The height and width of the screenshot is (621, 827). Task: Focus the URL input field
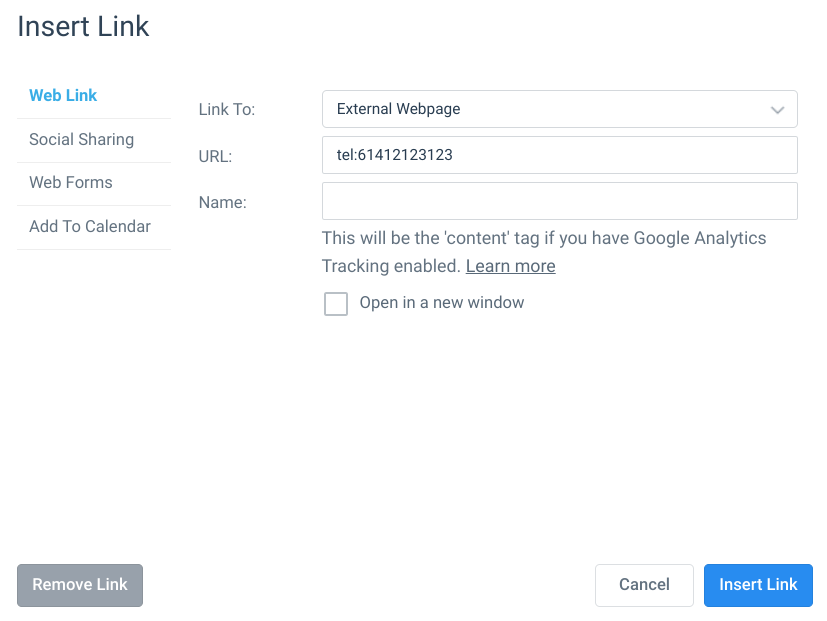[x=560, y=155]
